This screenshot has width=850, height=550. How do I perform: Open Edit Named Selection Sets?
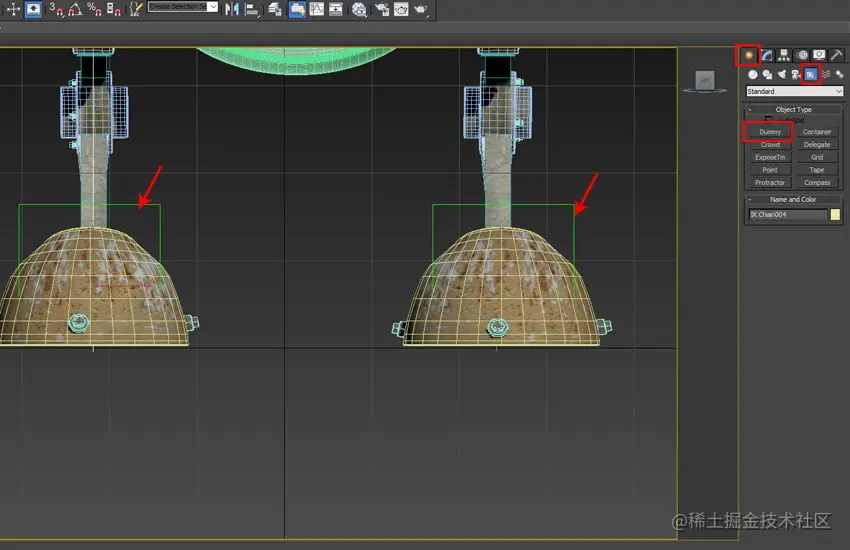pyautogui.click(x=136, y=9)
